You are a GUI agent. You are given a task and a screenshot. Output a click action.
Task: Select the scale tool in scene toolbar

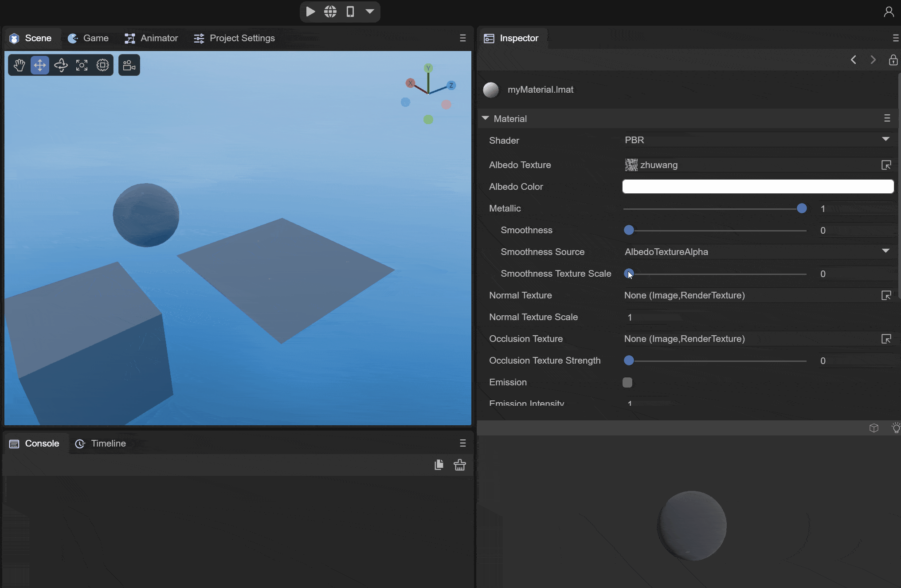click(82, 65)
